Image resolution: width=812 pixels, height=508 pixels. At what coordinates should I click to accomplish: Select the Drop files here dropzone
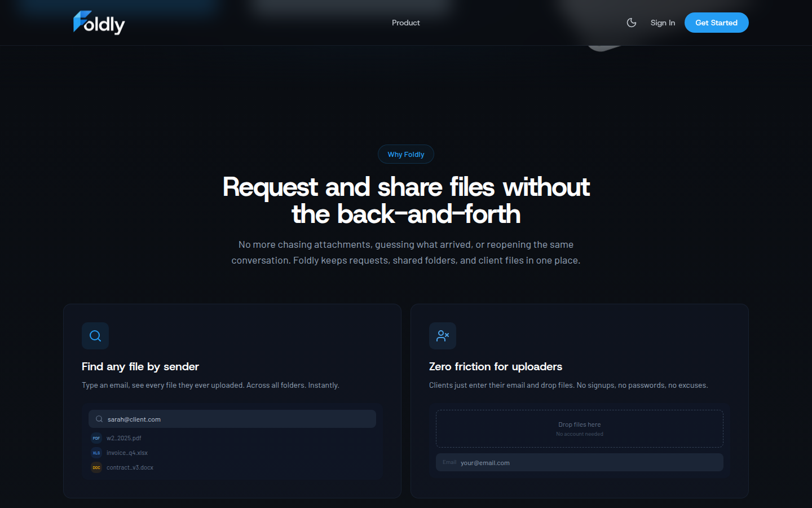[580, 429]
